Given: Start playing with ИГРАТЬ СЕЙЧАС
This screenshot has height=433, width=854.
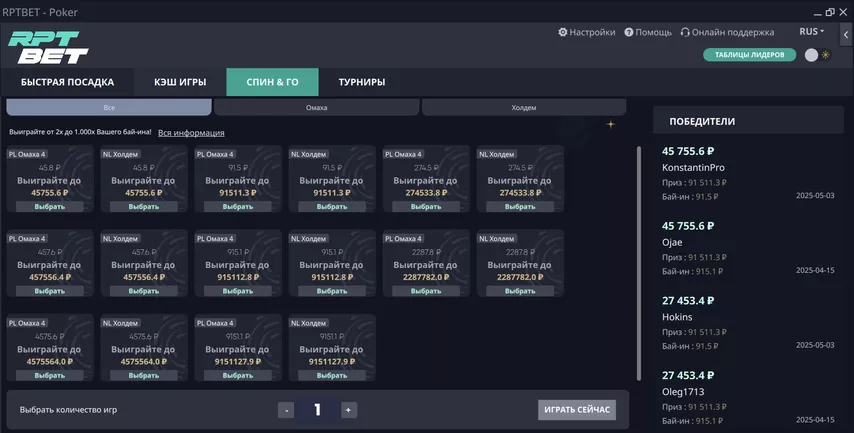Looking at the screenshot, I should (x=577, y=410).
